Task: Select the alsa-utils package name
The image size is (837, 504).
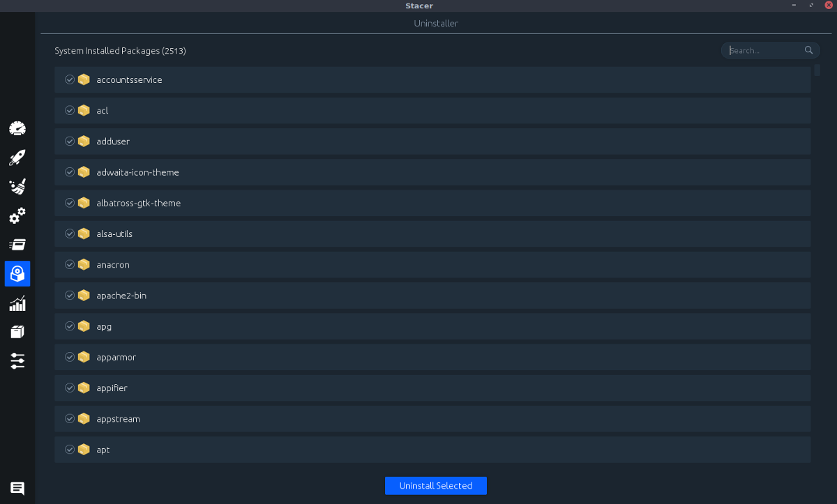Action: pyautogui.click(x=114, y=234)
